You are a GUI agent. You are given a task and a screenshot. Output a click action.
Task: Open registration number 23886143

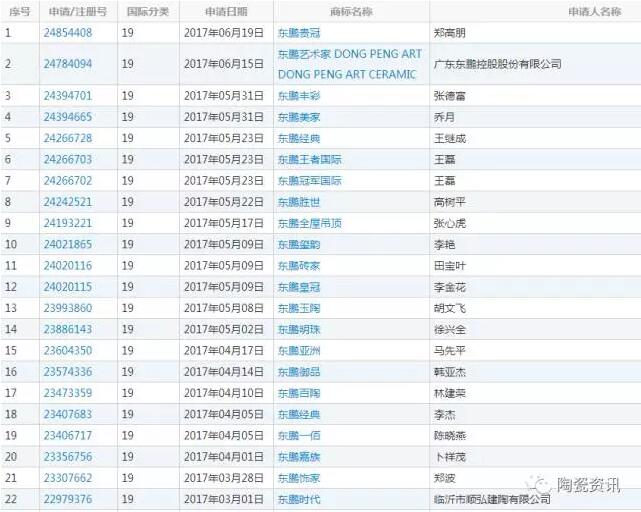pyautogui.click(x=68, y=329)
